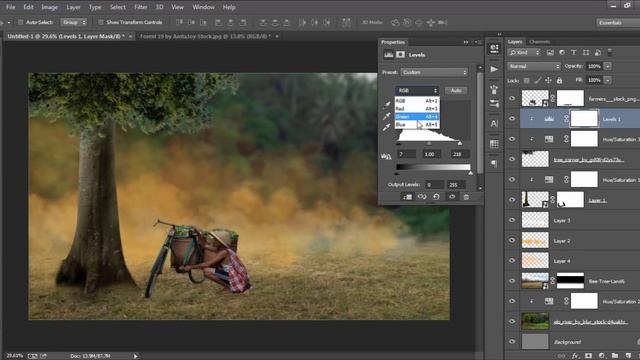Image resolution: width=640 pixels, height=360 pixels.
Task: Hide the Background layer
Action: point(512,342)
